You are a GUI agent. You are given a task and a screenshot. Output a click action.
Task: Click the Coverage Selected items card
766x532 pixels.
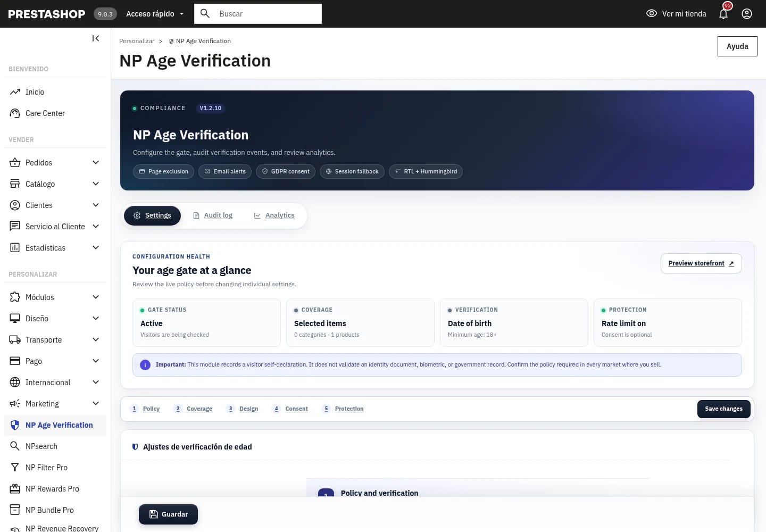(360, 323)
